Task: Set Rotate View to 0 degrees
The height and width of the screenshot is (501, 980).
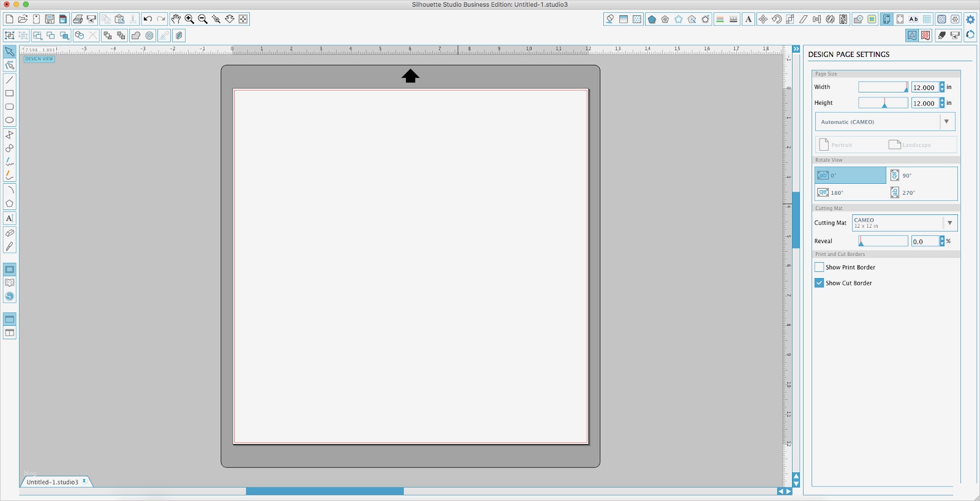Action: pos(850,175)
